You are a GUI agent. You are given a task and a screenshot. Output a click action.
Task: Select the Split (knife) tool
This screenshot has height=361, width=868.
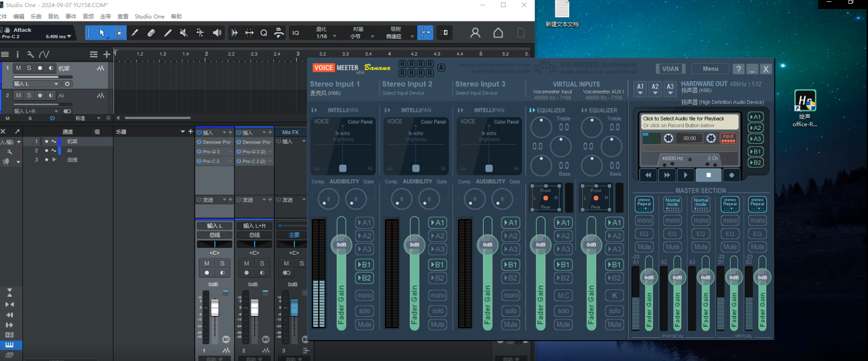pyautogui.click(x=135, y=33)
